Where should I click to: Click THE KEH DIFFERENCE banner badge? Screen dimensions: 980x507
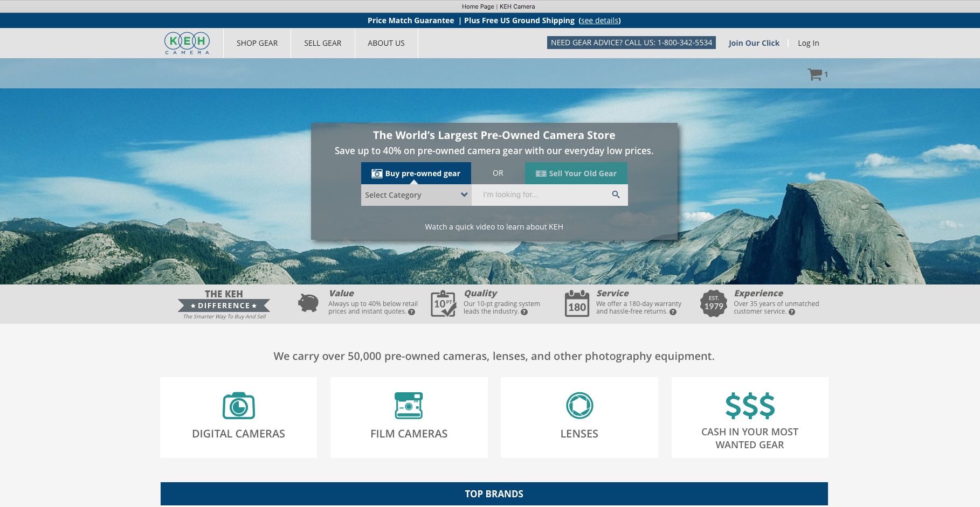pos(224,304)
